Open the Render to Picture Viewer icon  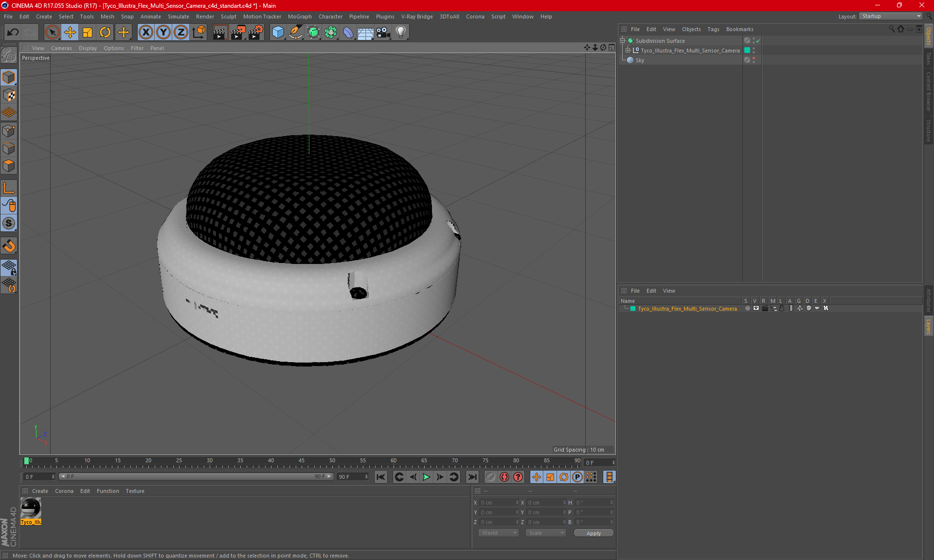click(238, 33)
